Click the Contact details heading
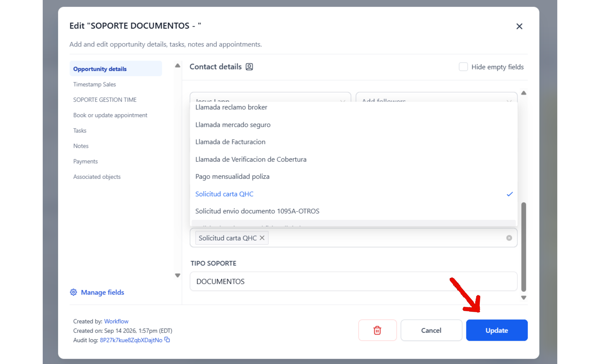Viewport: 600px width, 364px height. [x=215, y=67]
